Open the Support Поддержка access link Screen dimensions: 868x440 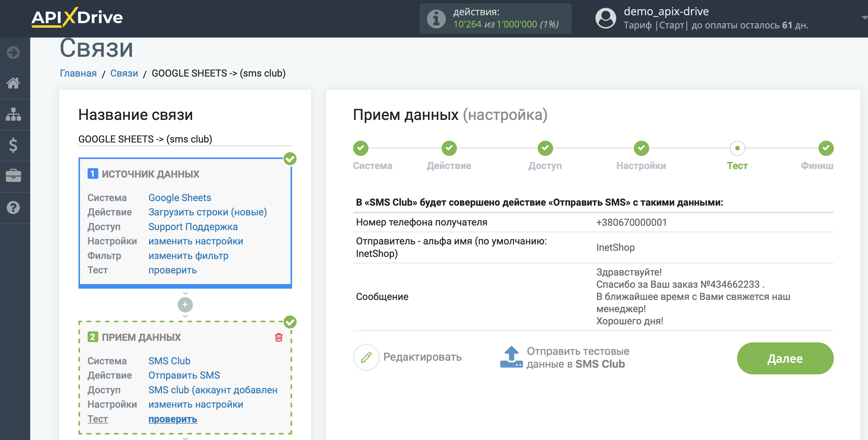(x=193, y=227)
